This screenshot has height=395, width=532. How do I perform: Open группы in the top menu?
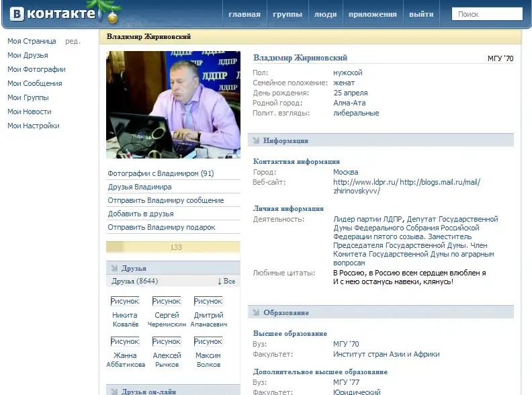(x=287, y=14)
